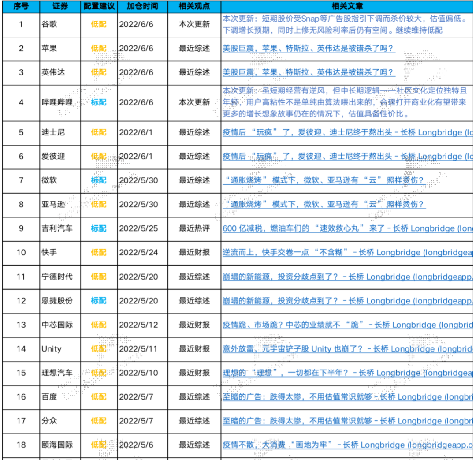The height and width of the screenshot is (460, 476).
Task: Open the Disney row article about post-pandemic travel
Action: tap(348, 132)
